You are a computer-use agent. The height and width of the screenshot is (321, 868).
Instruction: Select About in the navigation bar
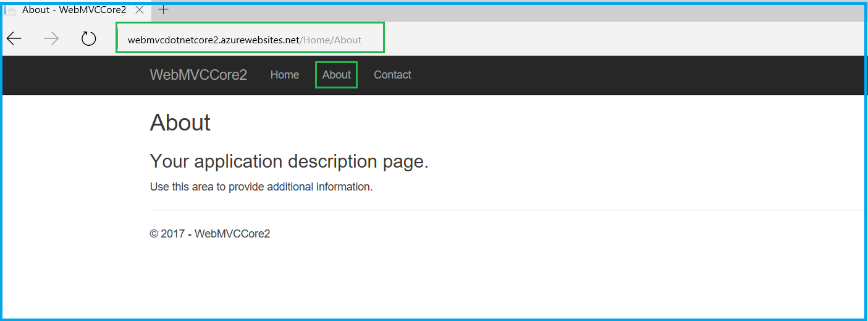336,75
